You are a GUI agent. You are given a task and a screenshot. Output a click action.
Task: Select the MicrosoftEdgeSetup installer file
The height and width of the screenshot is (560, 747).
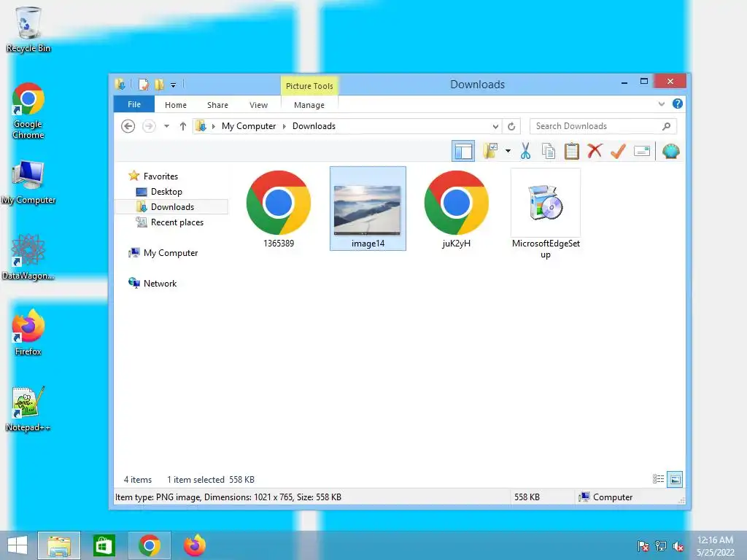point(546,214)
